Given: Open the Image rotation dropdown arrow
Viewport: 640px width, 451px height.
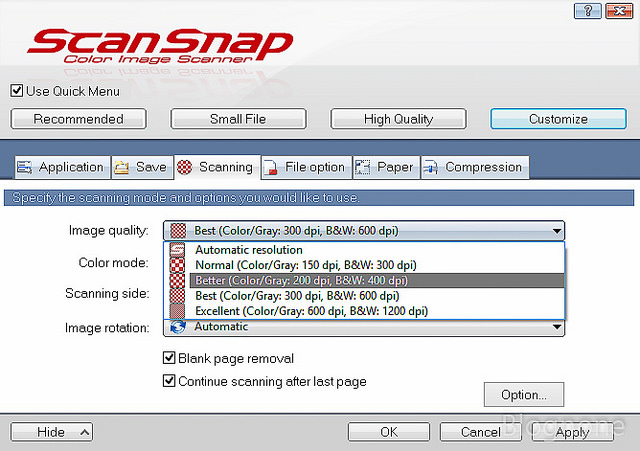Looking at the screenshot, I should point(556,327).
